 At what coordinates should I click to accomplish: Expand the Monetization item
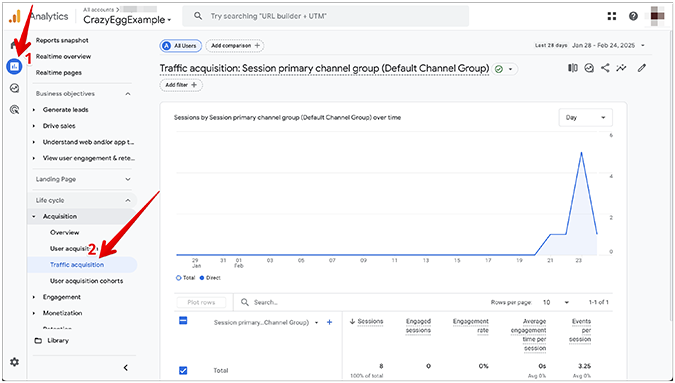coord(34,313)
